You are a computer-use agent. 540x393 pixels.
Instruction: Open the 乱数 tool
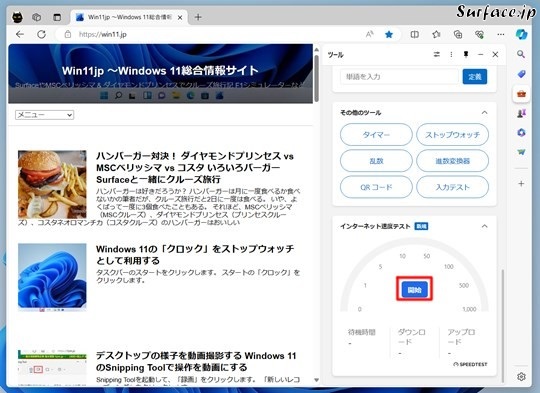376,161
